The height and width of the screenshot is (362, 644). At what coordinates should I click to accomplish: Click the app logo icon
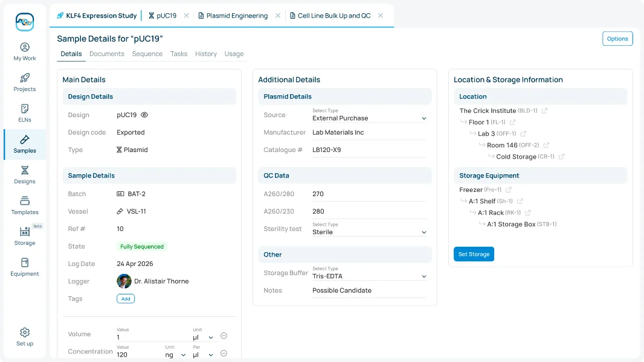pos(25,22)
